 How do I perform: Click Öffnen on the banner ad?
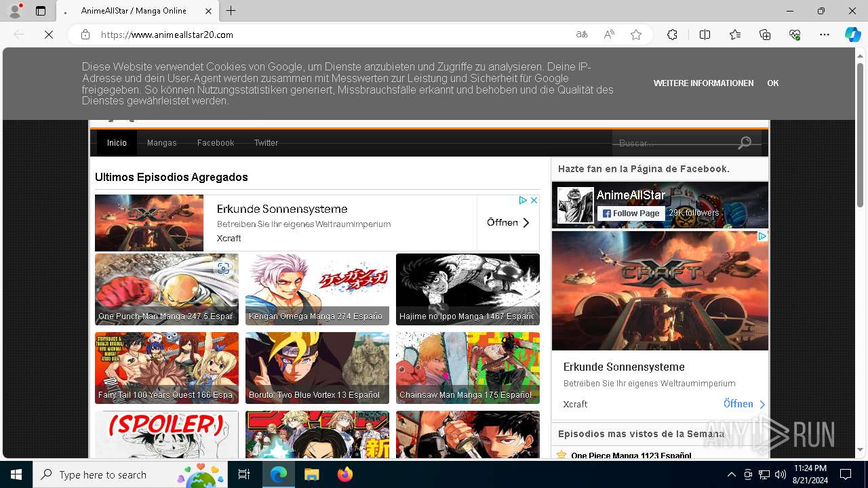click(508, 222)
